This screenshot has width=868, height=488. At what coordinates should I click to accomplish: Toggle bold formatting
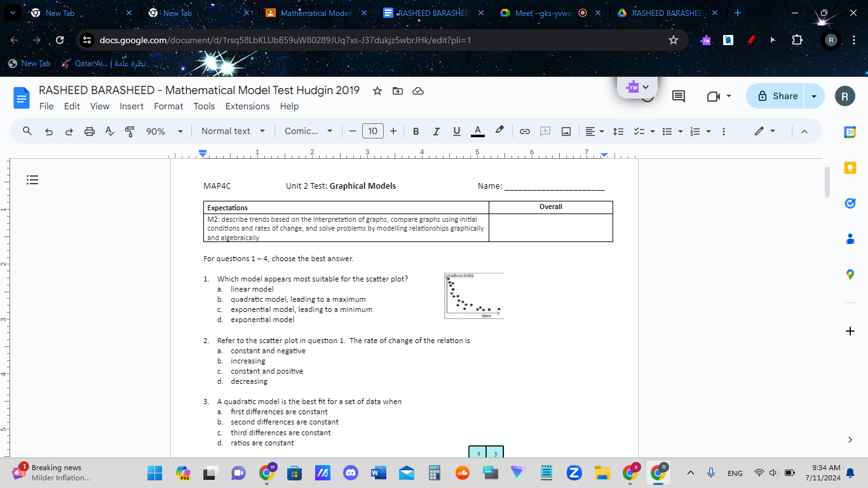click(x=416, y=131)
